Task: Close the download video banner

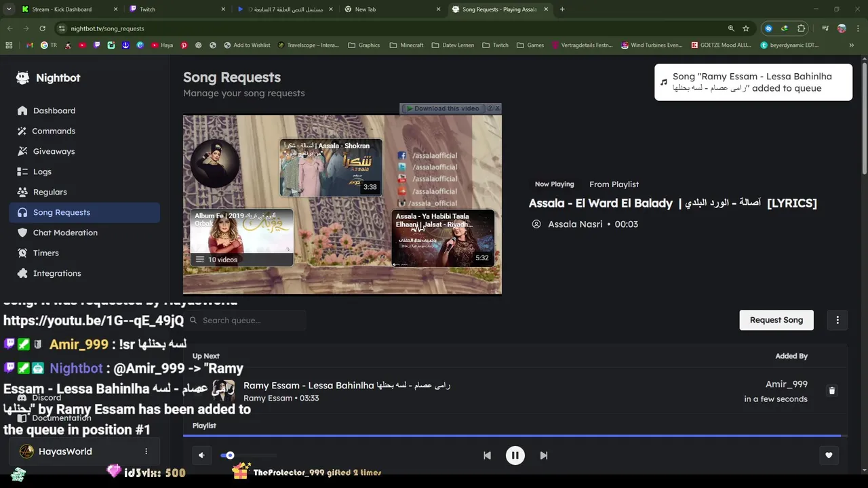Action: (x=497, y=108)
